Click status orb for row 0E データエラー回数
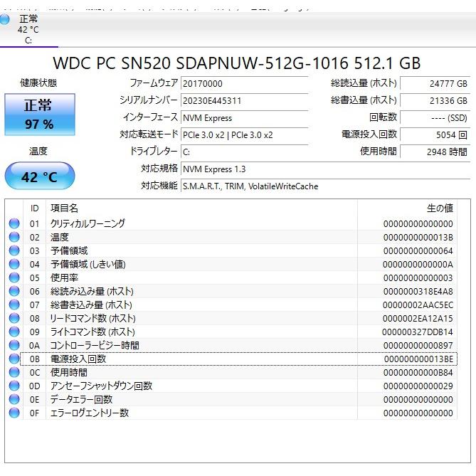The image size is (476, 476). coord(14,399)
